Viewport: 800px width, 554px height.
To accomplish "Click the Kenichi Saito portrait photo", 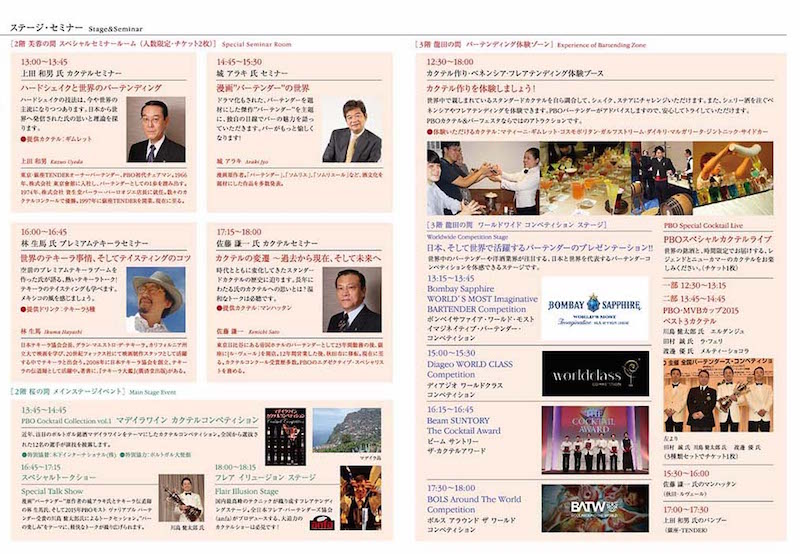I will tap(350, 300).
